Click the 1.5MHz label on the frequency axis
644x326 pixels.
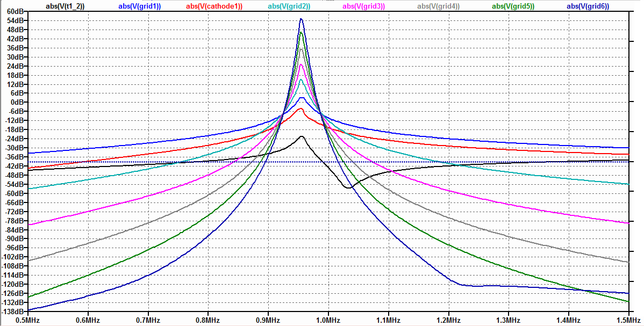628,320
